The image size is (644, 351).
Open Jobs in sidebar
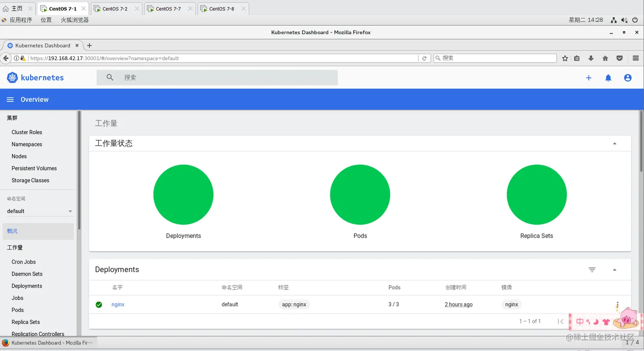(x=17, y=298)
